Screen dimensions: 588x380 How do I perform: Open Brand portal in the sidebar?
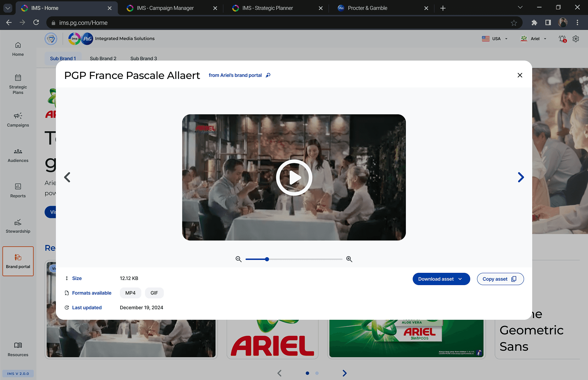(x=18, y=261)
